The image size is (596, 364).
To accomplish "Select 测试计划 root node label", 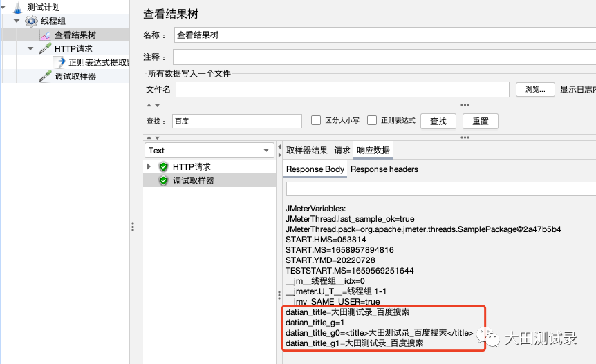I will coord(44,7).
